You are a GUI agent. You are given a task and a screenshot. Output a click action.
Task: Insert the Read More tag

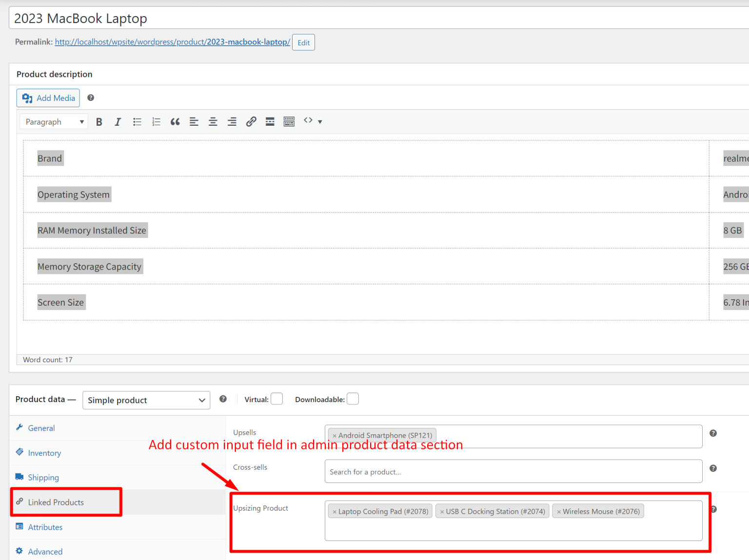point(270,121)
